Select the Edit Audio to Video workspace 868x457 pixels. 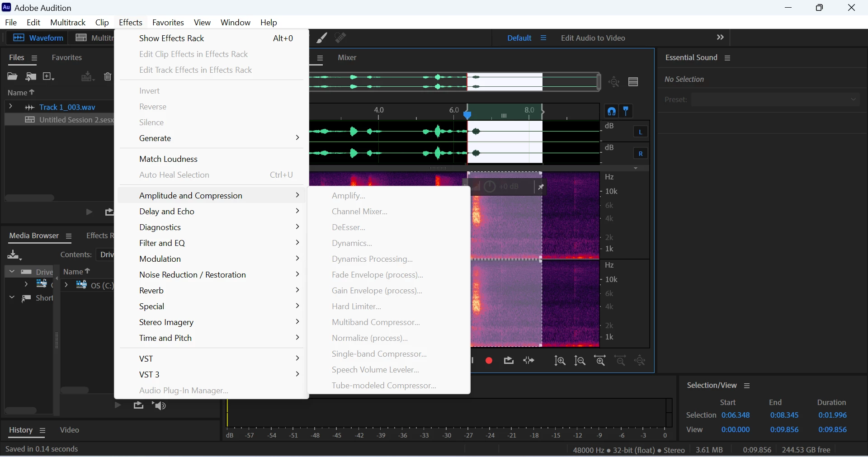593,38
